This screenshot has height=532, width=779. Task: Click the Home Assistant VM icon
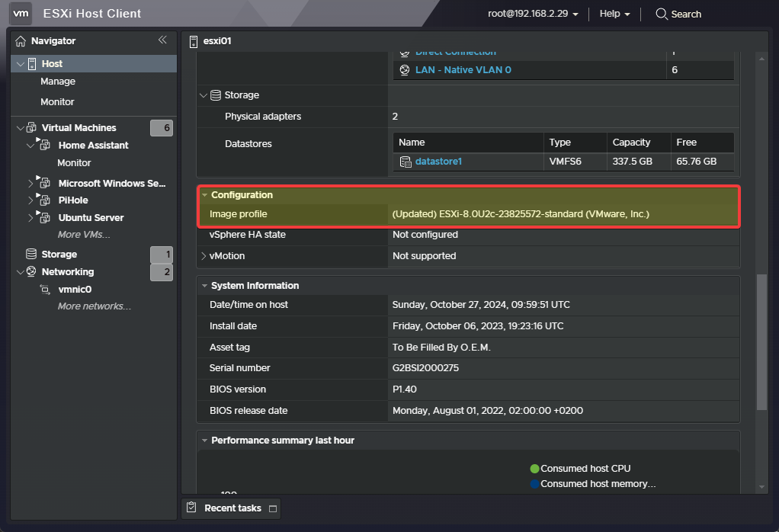(x=44, y=145)
